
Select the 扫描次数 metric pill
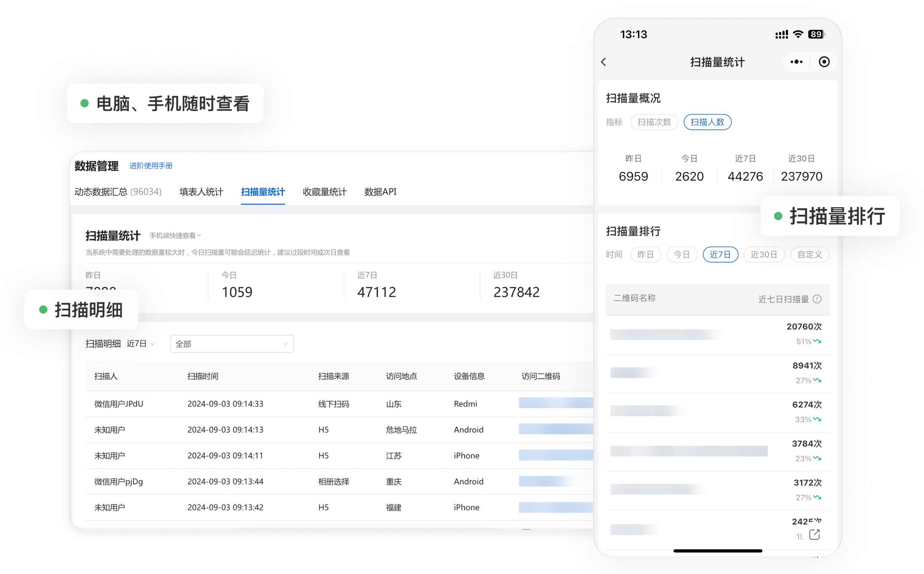pos(654,122)
